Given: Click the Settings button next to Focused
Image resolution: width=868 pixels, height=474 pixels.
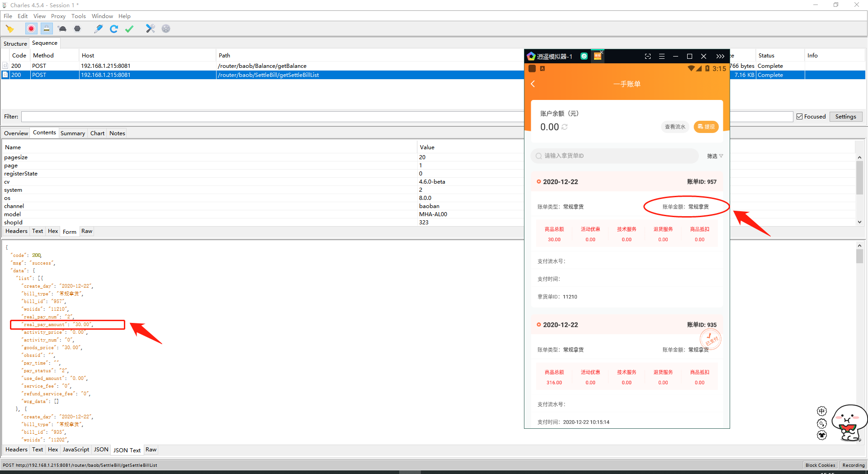Looking at the screenshot, I should click(x=845, y=117).
